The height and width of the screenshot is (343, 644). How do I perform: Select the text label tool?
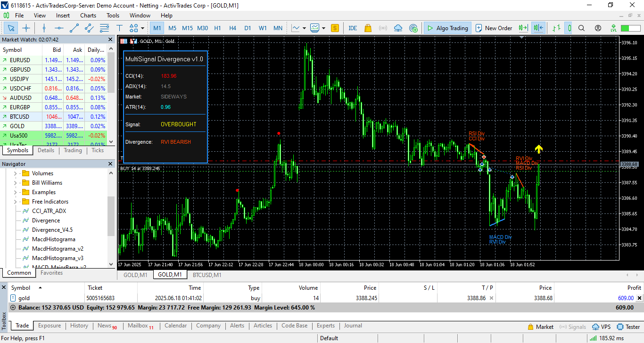click(x=119, y=28)
